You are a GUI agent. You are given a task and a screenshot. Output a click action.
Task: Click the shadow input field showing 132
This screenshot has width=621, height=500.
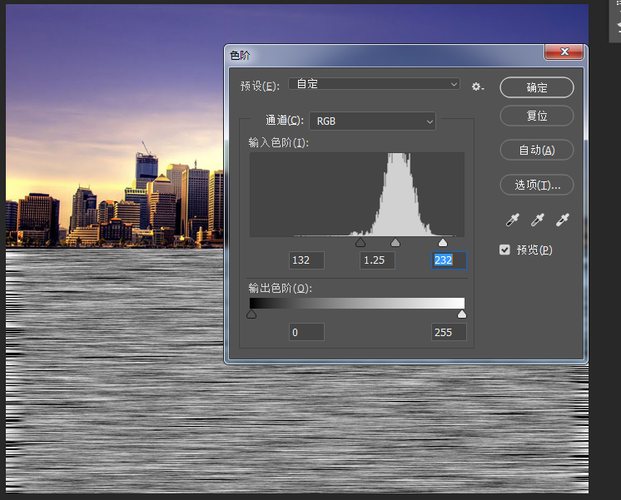[x=305, y=260]
